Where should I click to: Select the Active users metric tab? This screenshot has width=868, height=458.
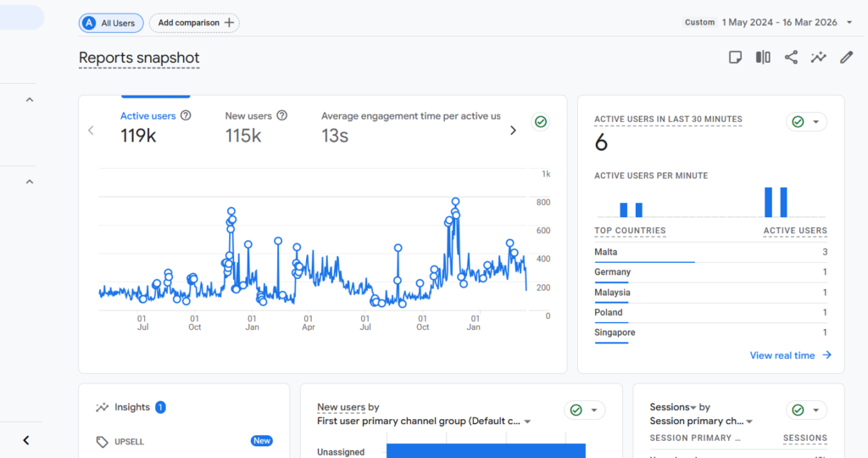147,116
